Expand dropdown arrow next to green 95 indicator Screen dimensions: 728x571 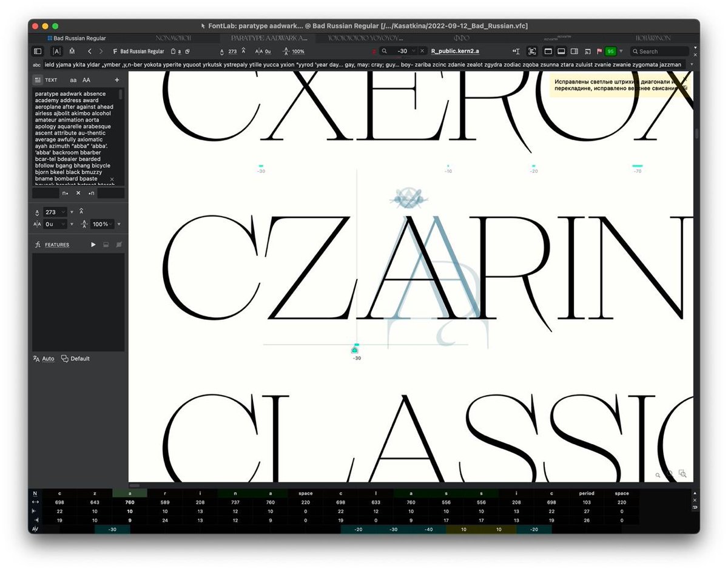point(621,52)
